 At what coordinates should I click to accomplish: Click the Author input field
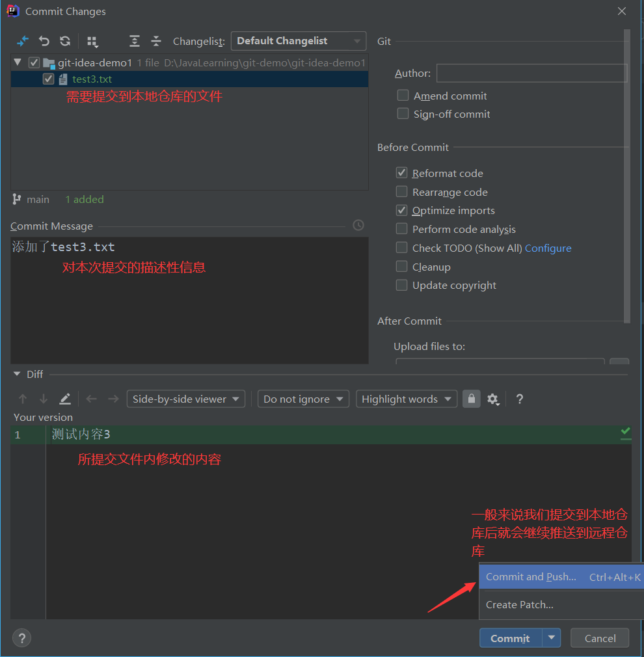point(531,74)
